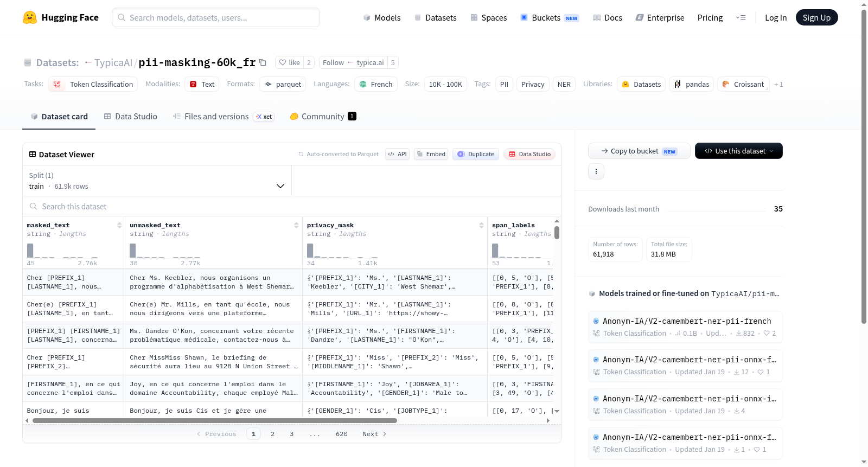Open the TypicaAI owner link
This screenshot has width=868, height=467.
pyautogui.click(x=113, y=62)
